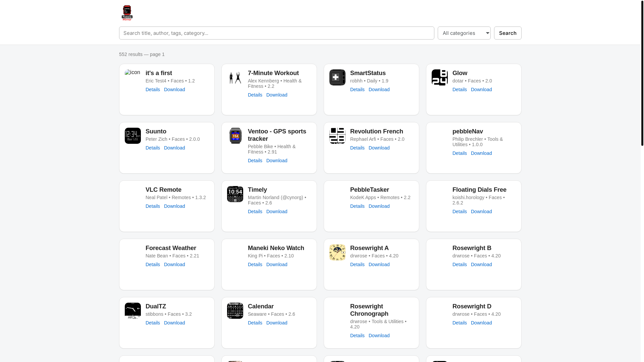Open the All categories dropdown

point(464,33)
